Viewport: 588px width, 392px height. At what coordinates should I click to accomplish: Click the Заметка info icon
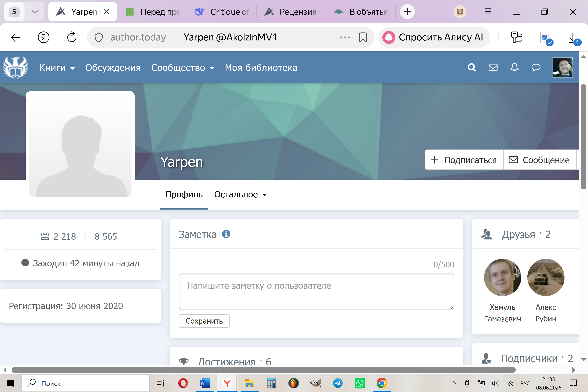point(226,234)
